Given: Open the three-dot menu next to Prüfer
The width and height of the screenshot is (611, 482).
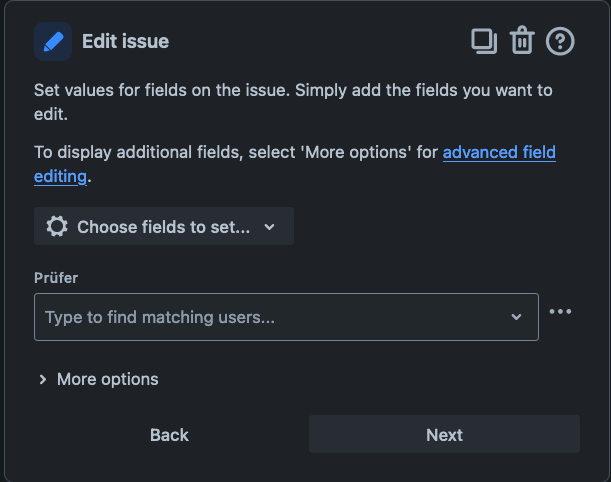Looking at the screenshot, I should (560, 312).
